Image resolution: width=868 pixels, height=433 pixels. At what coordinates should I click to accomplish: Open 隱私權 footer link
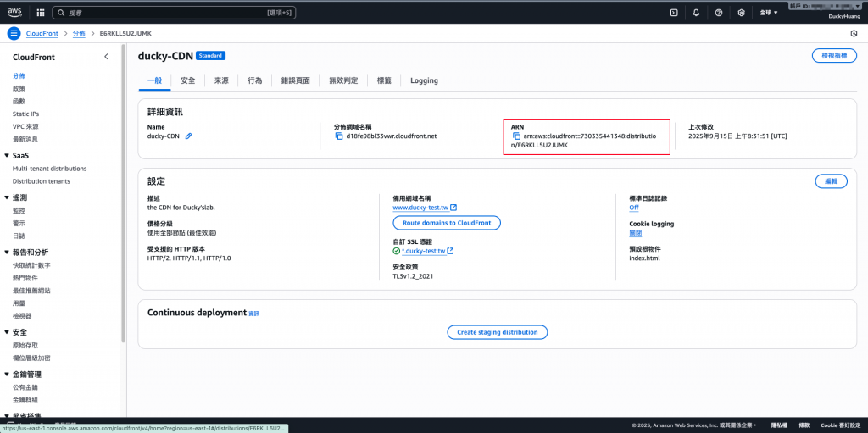[777, 425]
